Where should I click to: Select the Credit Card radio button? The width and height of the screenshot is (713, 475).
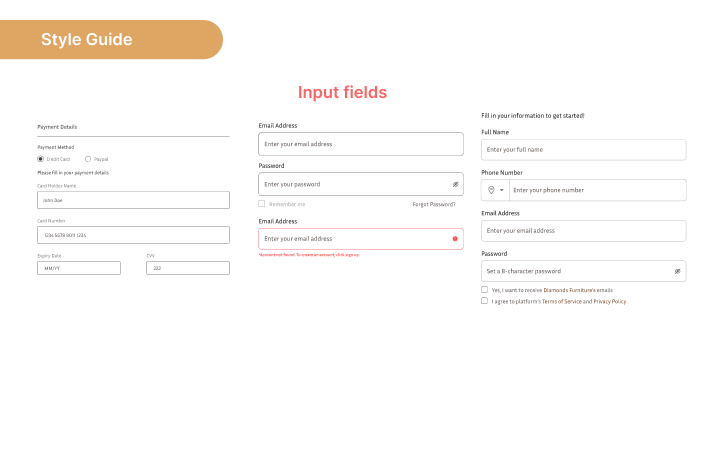pos(41,159)
